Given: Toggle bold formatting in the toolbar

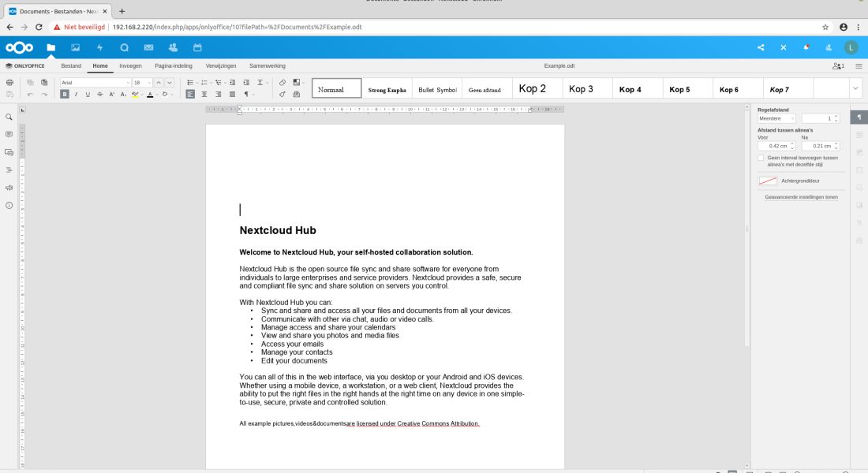Looking at the screenshot, I should point(65,94).
